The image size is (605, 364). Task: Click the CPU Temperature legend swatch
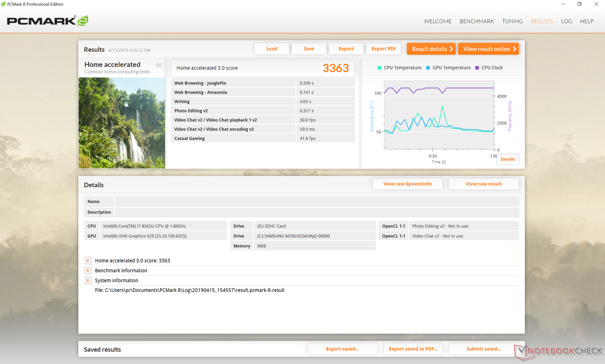click(379, 68)
